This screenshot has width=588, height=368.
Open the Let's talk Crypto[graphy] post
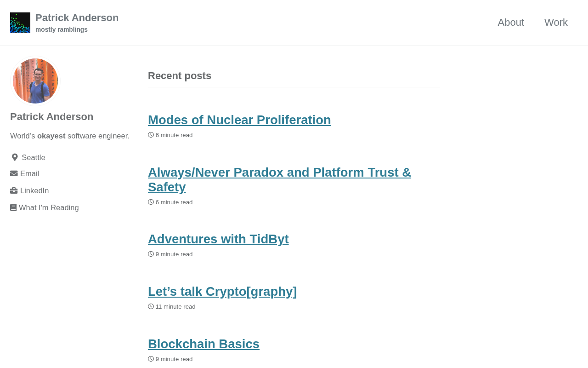coord(222,292)
